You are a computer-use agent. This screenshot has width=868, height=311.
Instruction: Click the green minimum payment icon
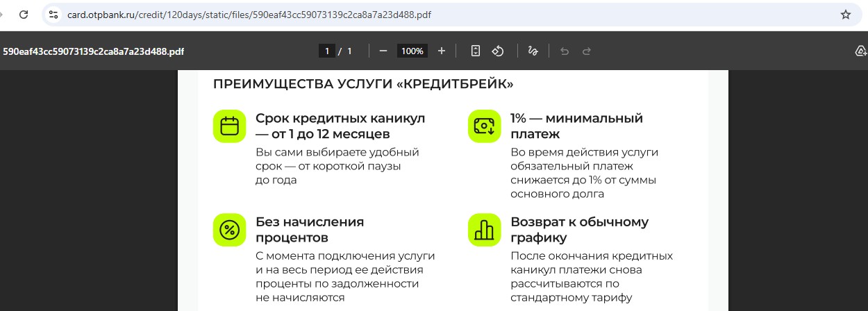click(484, 126)
